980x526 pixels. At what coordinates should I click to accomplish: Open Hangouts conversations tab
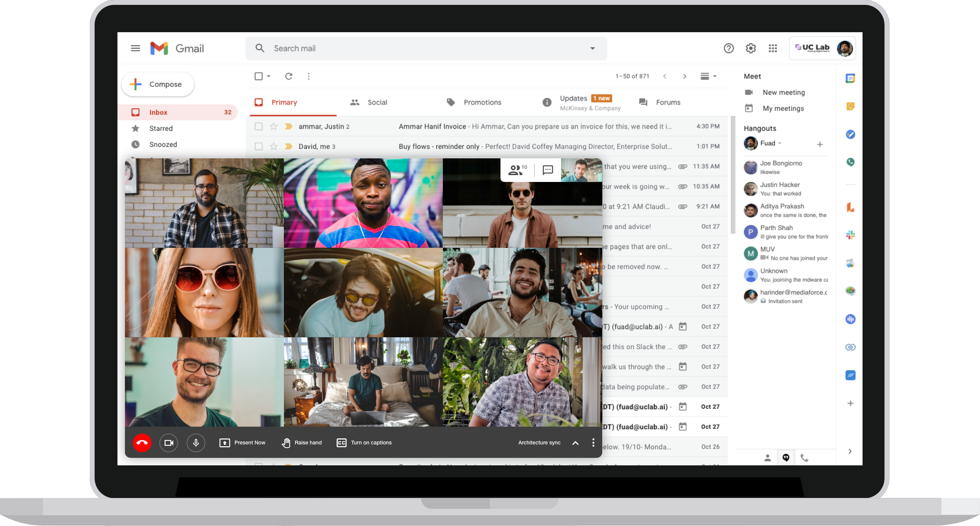pyautogui.click(x=785, y=458)
